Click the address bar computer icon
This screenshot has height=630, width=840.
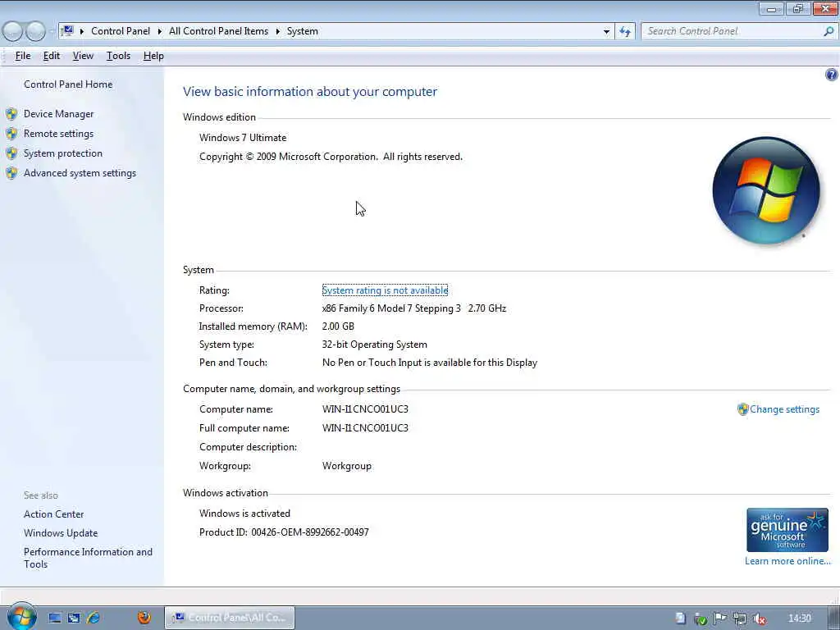pyautogui.click(x=67, y=31)
